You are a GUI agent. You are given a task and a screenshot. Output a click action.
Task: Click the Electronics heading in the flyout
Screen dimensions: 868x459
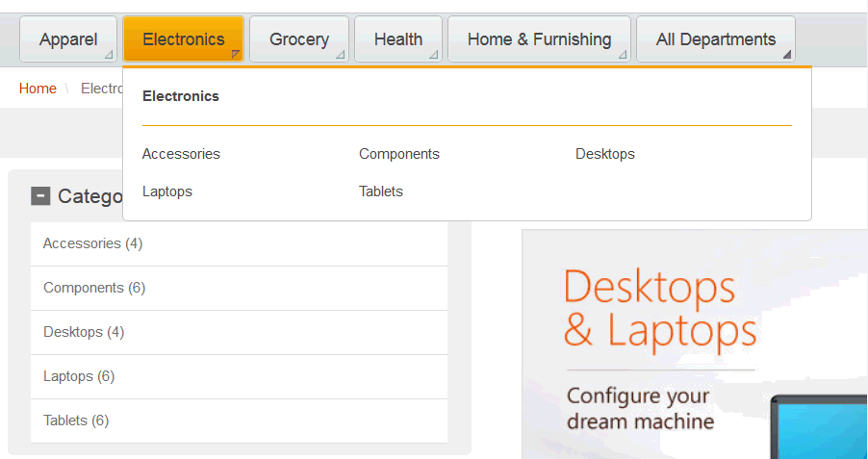click(181, 96)
